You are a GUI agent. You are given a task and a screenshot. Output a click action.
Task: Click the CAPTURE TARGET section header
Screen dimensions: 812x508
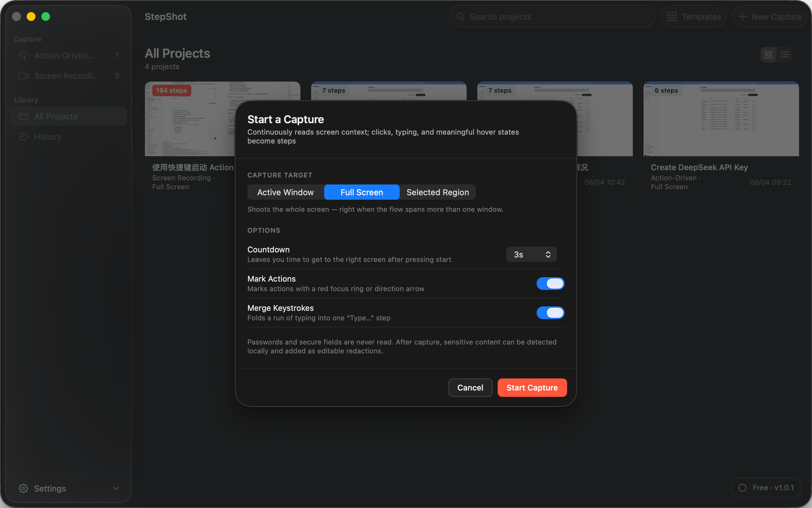pyautogui.click(x=280, y=175)
